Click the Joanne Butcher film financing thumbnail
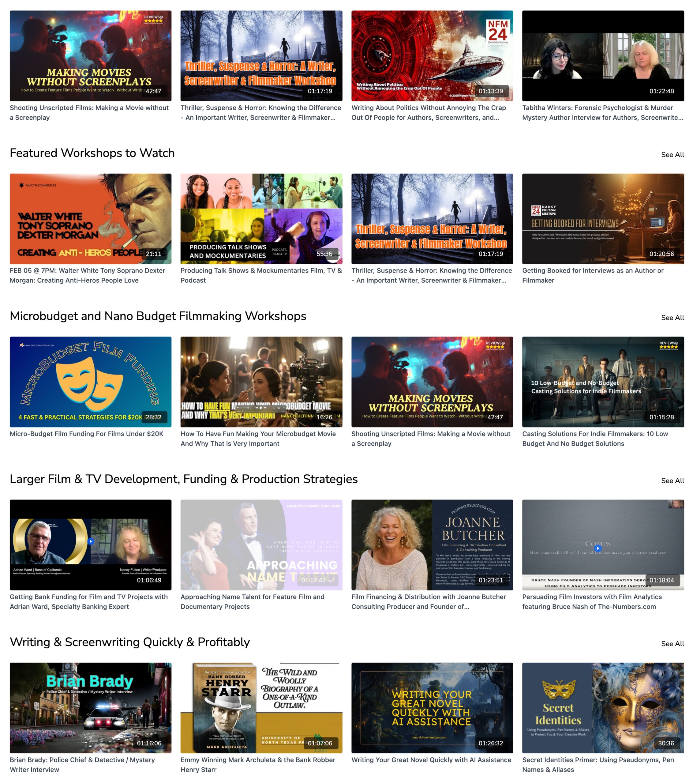The image size is (693, 784). [x=432, y=545]
